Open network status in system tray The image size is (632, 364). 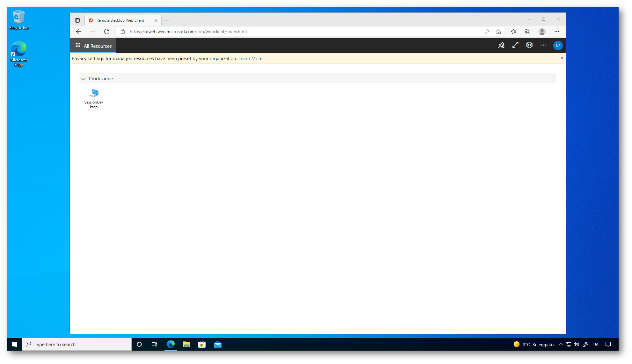click(569, 344)
